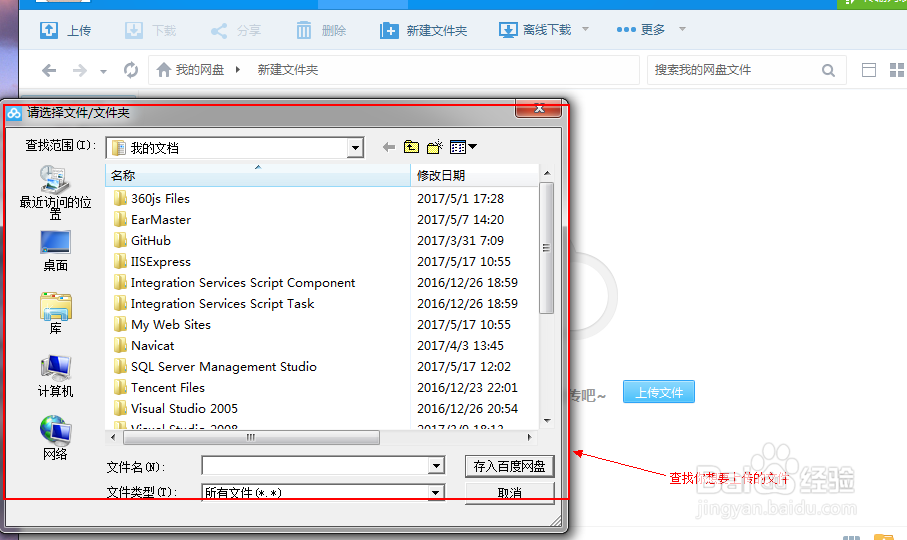
Task: Sort by 修改日期 column header
Action: coord(474,175)
